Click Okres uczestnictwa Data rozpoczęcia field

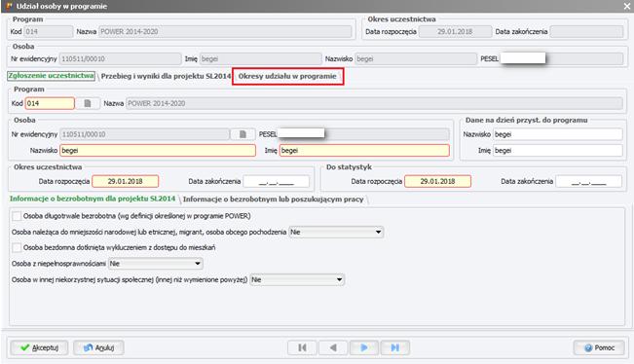(126, 181)
